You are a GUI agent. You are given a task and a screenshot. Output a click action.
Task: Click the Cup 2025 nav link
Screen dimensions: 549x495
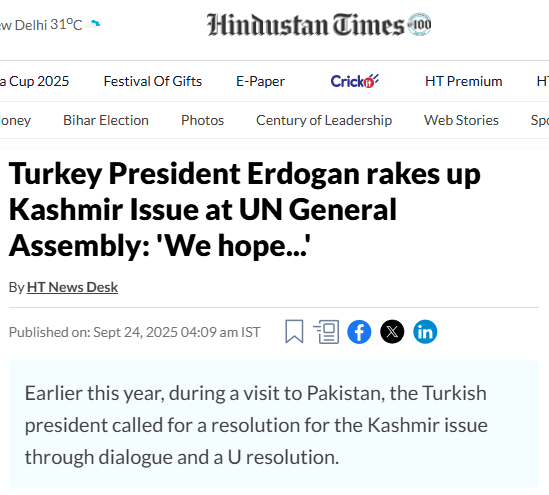34,81
